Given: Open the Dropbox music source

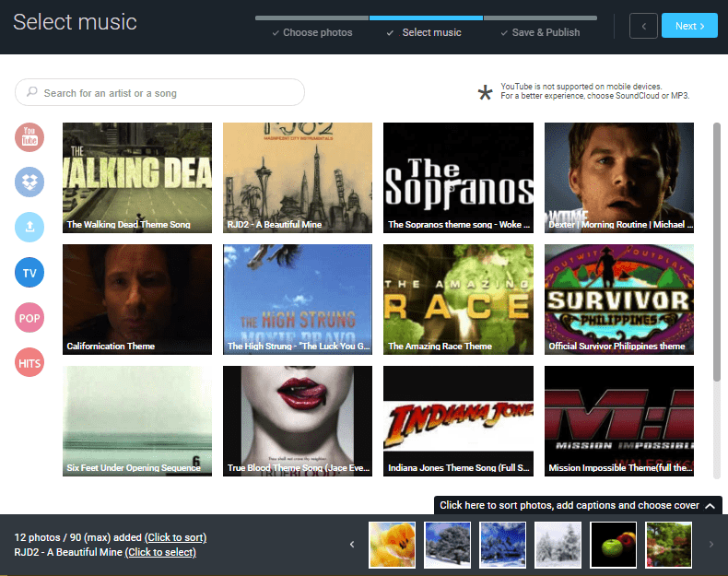Looking at the screenshot, I should point(29,182).
